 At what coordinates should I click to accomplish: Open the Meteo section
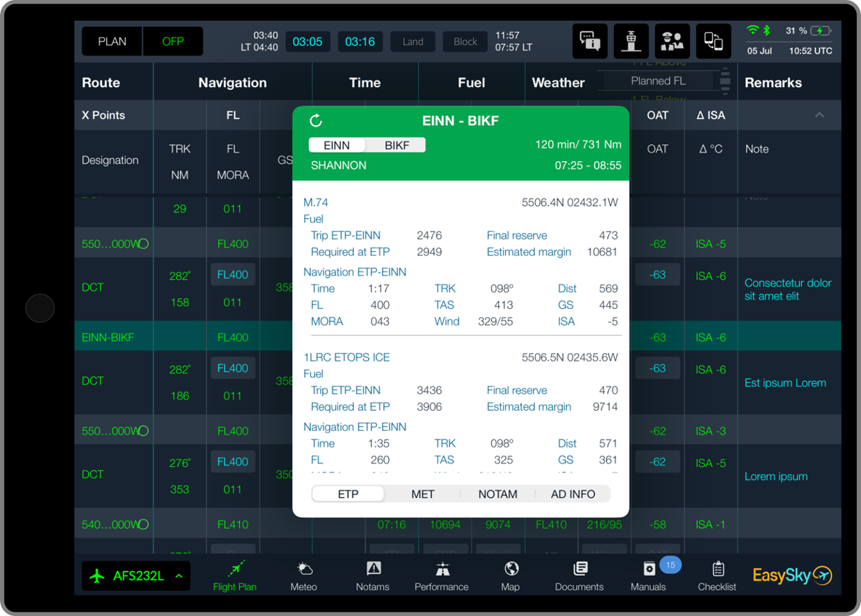(x=304, y=576)
